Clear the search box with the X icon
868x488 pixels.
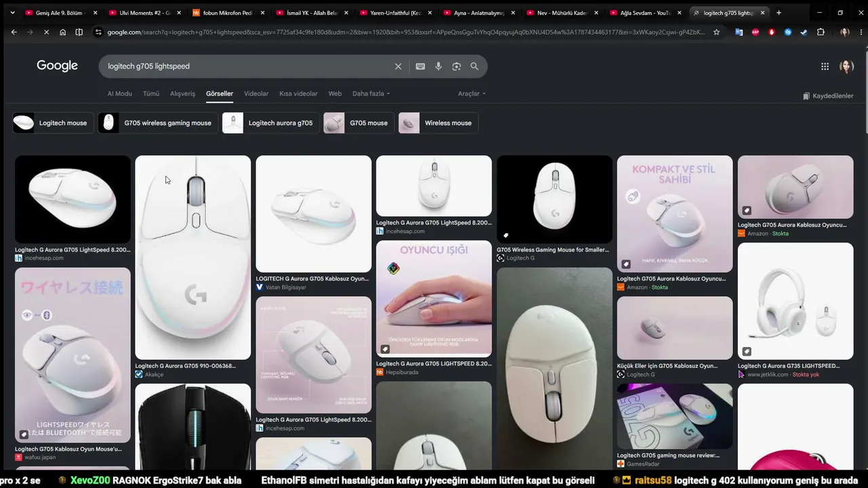click(x=398, y=66)
